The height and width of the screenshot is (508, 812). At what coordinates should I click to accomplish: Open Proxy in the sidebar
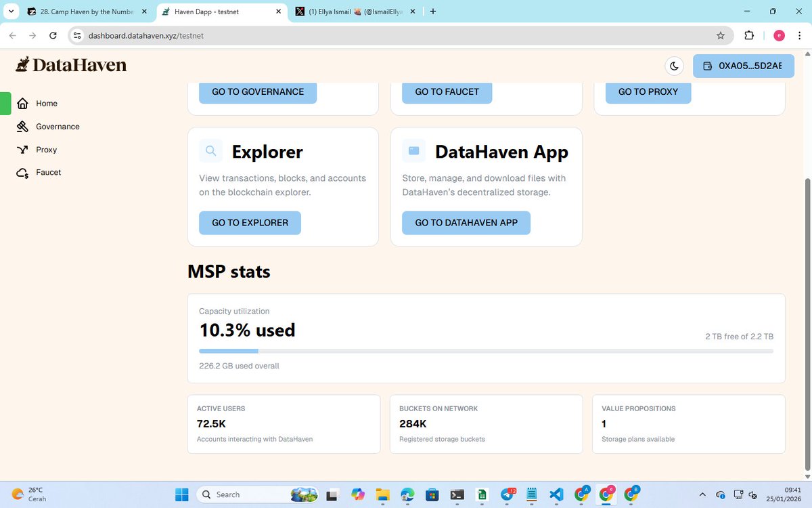click(46, 150)
